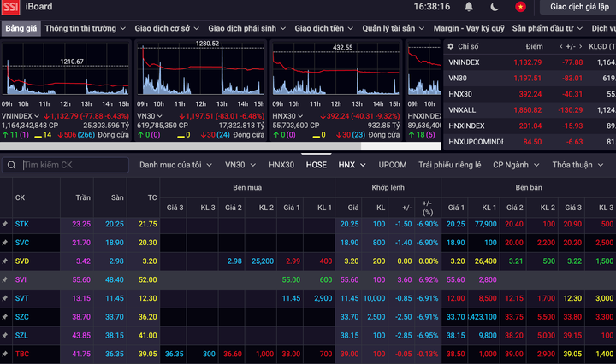Change language via Vietnam flag icon
The image size is (616, 364).
click(519, 7)
